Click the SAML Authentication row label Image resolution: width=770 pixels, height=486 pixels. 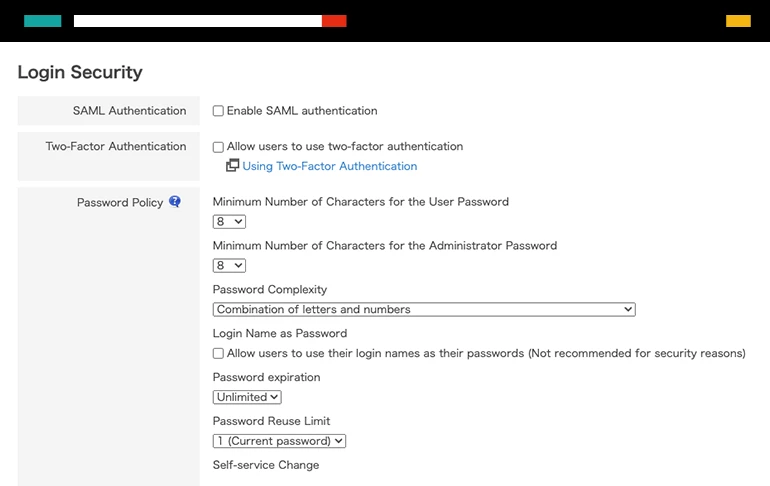[130, 111]
